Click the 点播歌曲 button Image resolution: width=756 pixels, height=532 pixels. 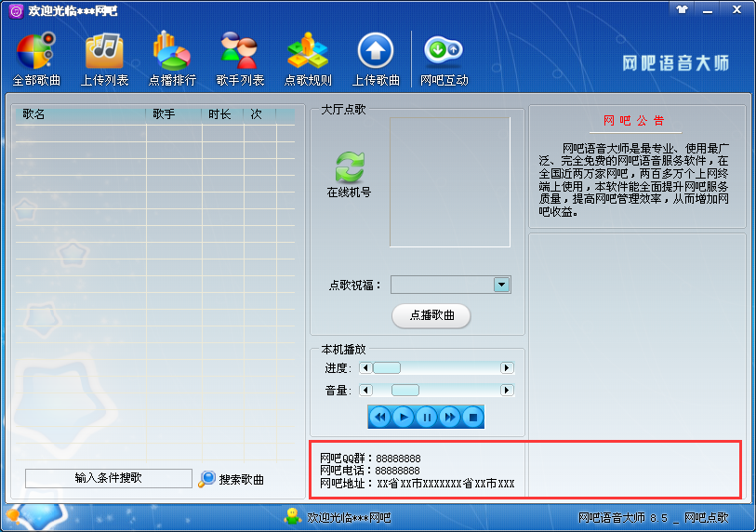[431, 316]
